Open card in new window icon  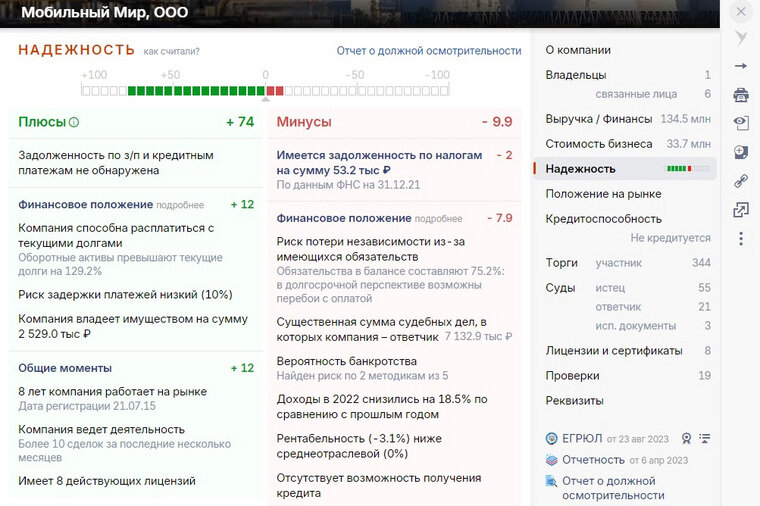tap(741, 210)
